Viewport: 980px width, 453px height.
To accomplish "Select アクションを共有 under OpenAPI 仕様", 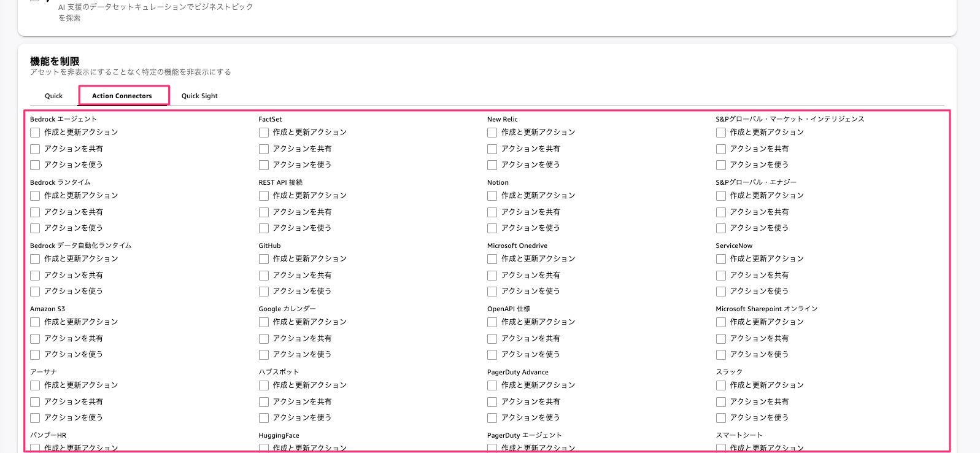I will click(492, 339).
